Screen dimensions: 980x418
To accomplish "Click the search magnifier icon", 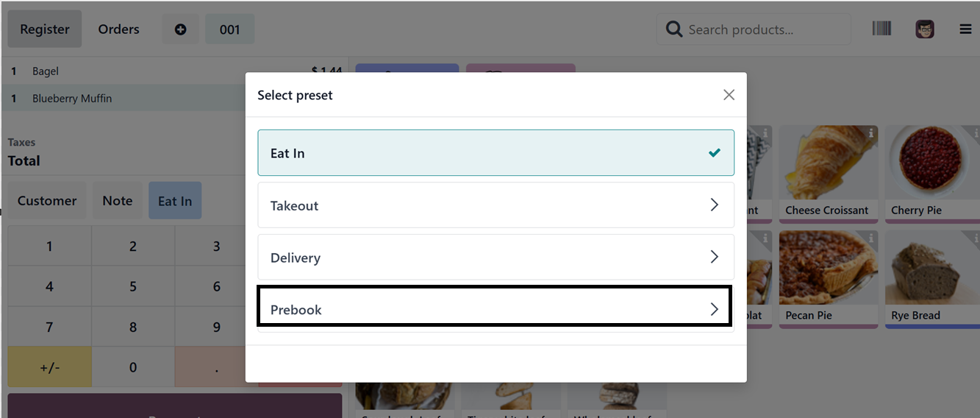I will 673,29.
